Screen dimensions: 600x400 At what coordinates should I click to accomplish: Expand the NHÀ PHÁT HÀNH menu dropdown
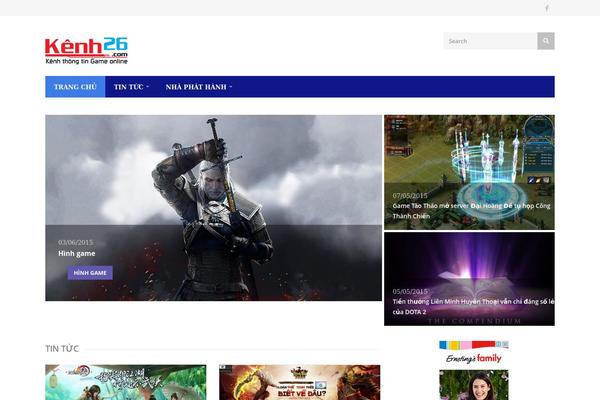[199, 87]
